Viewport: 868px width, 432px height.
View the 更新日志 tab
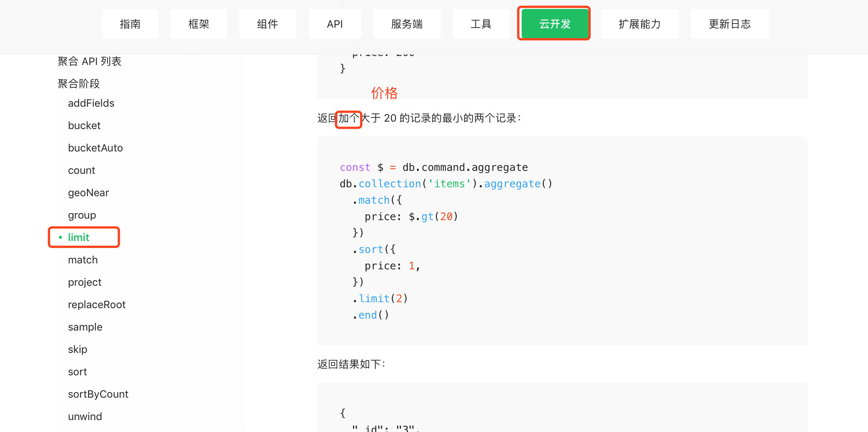click(x=730, y=24)
